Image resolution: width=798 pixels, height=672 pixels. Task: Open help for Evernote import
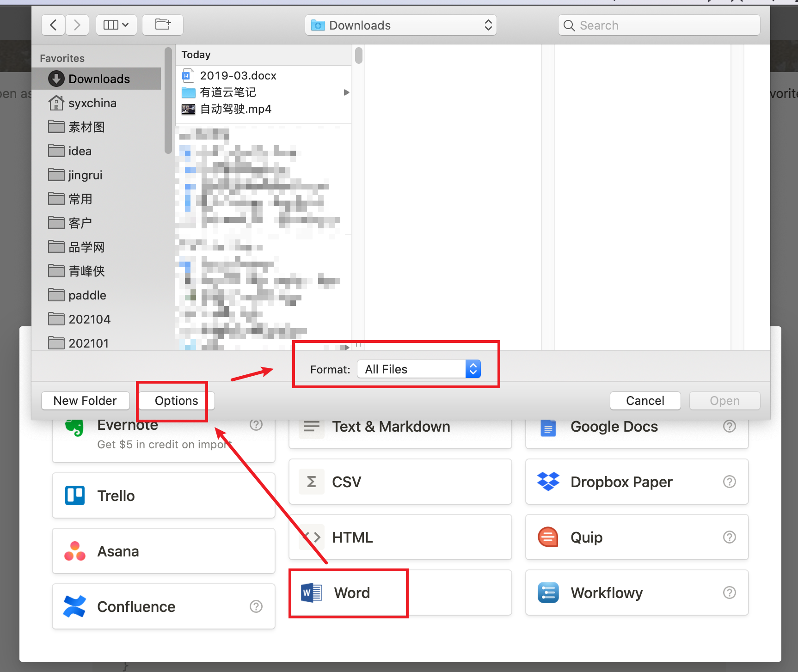pyautogui.click(x=256, y=424)
